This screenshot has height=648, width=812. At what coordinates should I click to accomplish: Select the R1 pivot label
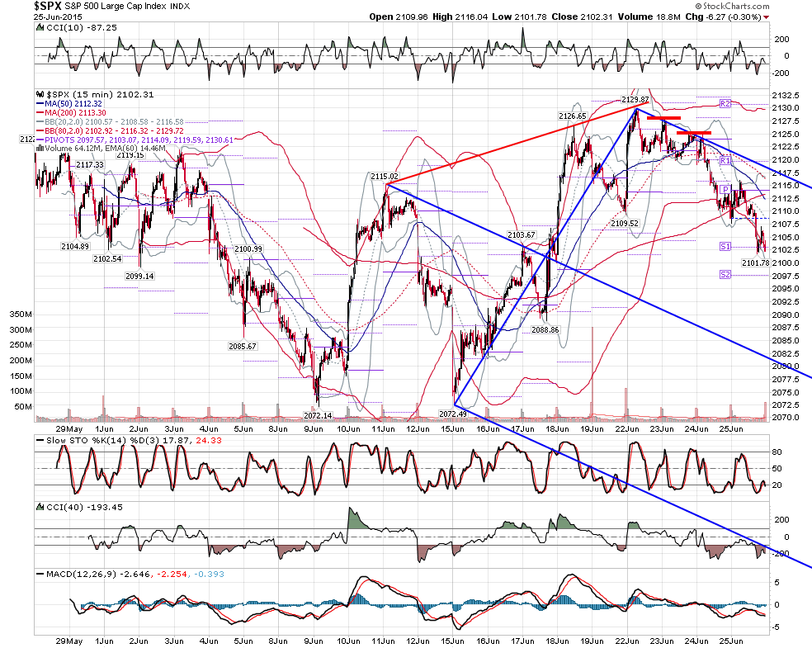pyautogui.click(x=725, y=161)
